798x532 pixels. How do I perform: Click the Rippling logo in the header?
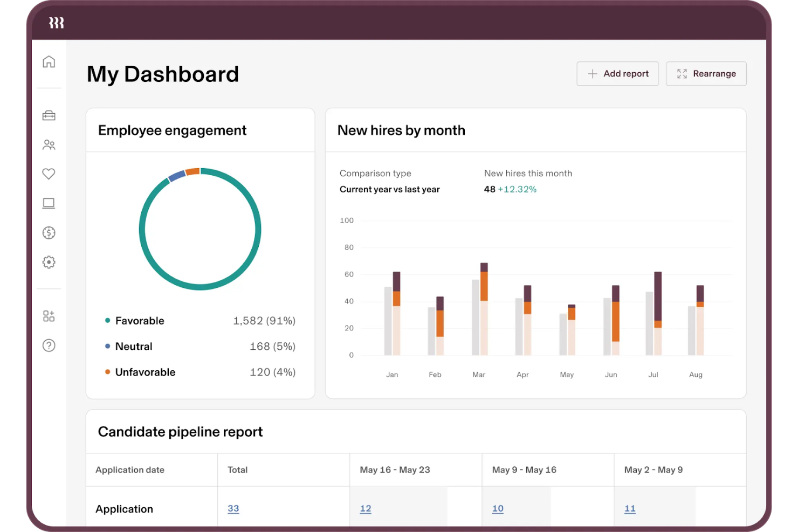56,23
